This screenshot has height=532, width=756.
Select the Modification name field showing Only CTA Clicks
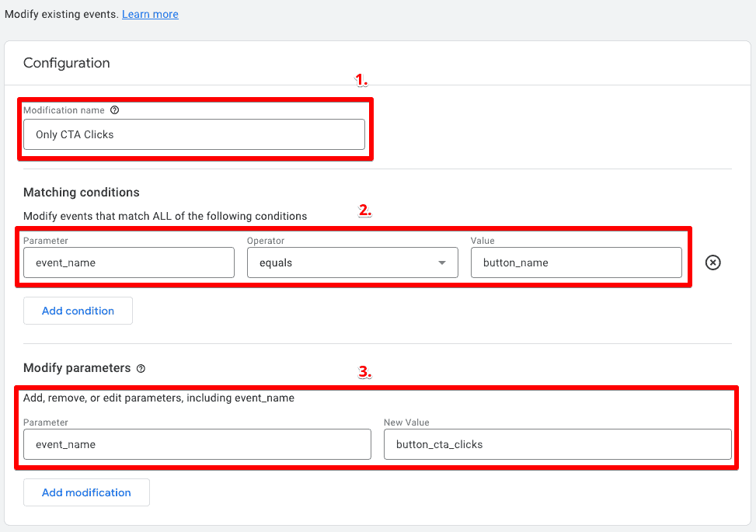click(x=196, y=134)
